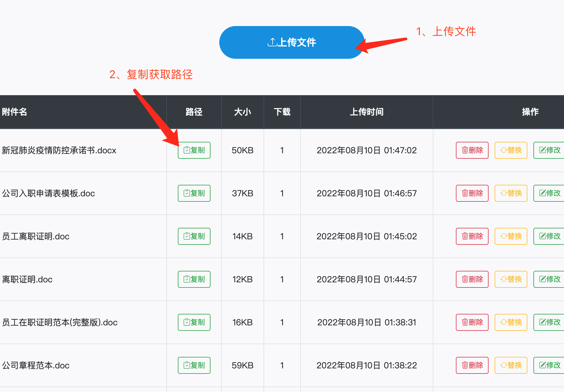
Task: Click the 上传文件 upload button
Action: point(292,42)
